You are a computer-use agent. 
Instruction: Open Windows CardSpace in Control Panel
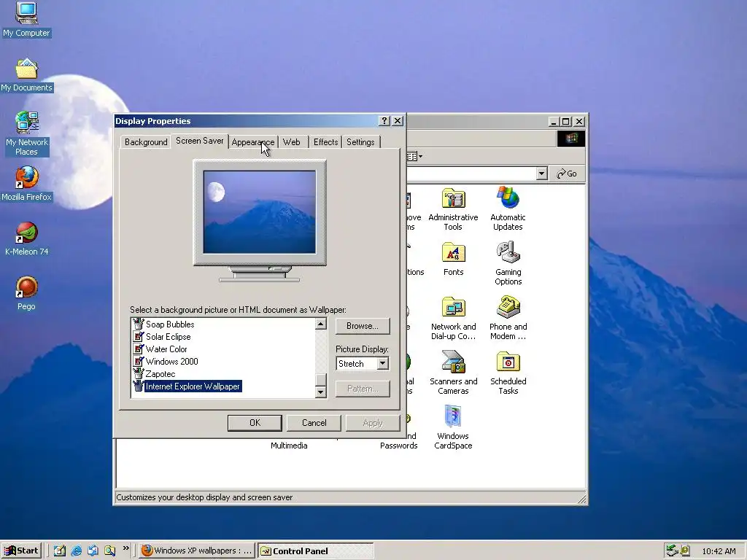coord(453,427)
